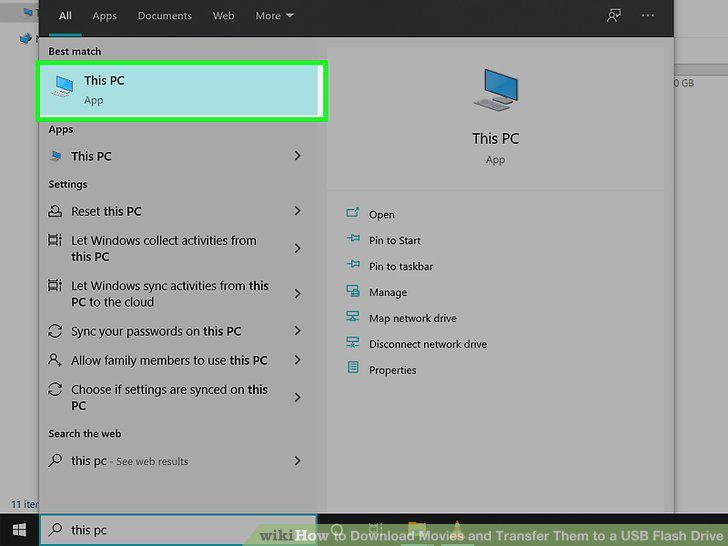Choose Pin to taskbar action
Viewport: 728px width, 546px height.
(401, 266)
